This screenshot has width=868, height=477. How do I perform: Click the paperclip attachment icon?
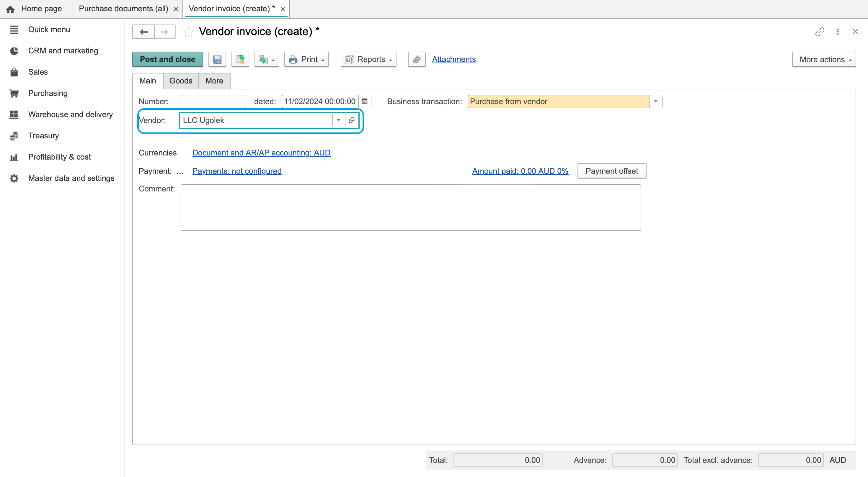tap(417, 59)
